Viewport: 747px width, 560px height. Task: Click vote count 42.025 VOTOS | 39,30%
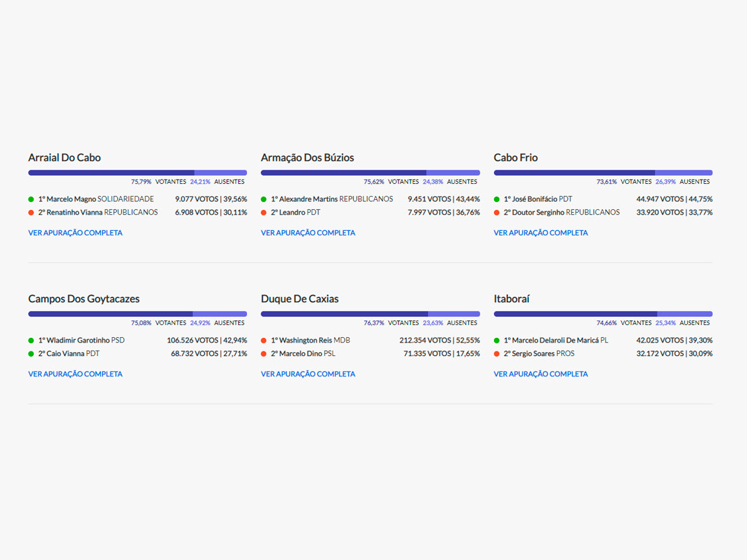pos(674,341)
